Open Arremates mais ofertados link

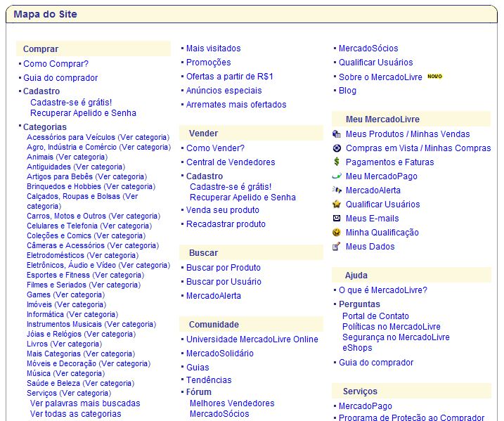pyautogui.click(x=236, y=105)
